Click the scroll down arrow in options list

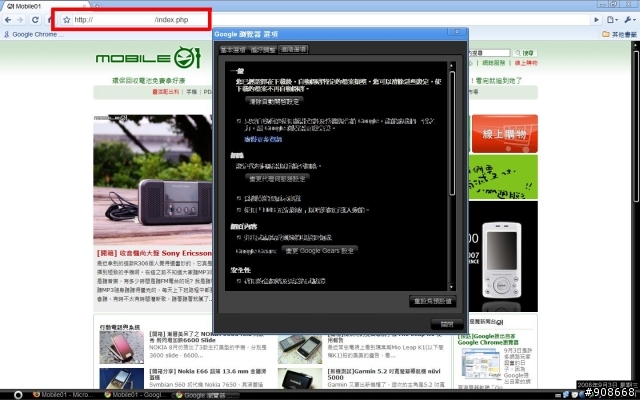coord(451,287)
